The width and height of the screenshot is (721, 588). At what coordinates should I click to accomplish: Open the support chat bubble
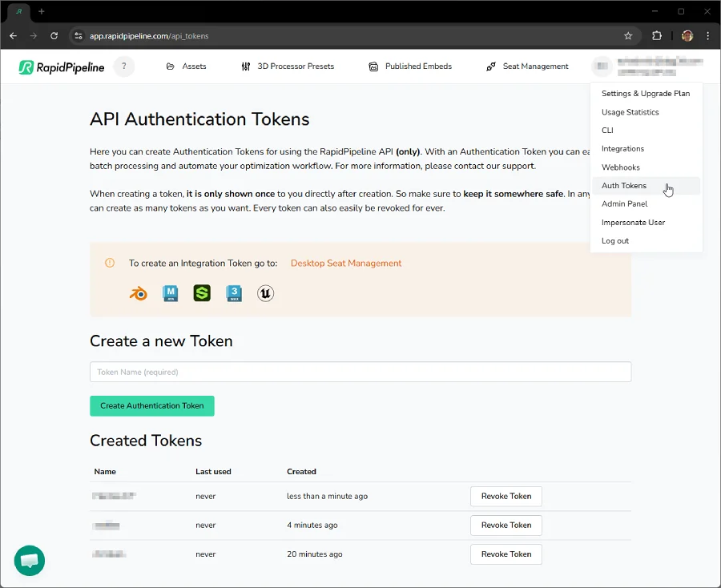coord(29,561)
